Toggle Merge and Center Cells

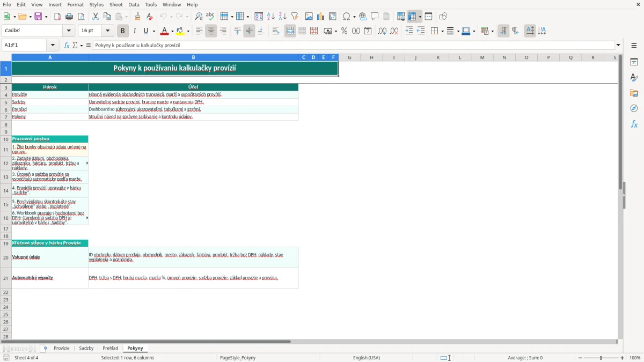[290, 31]
